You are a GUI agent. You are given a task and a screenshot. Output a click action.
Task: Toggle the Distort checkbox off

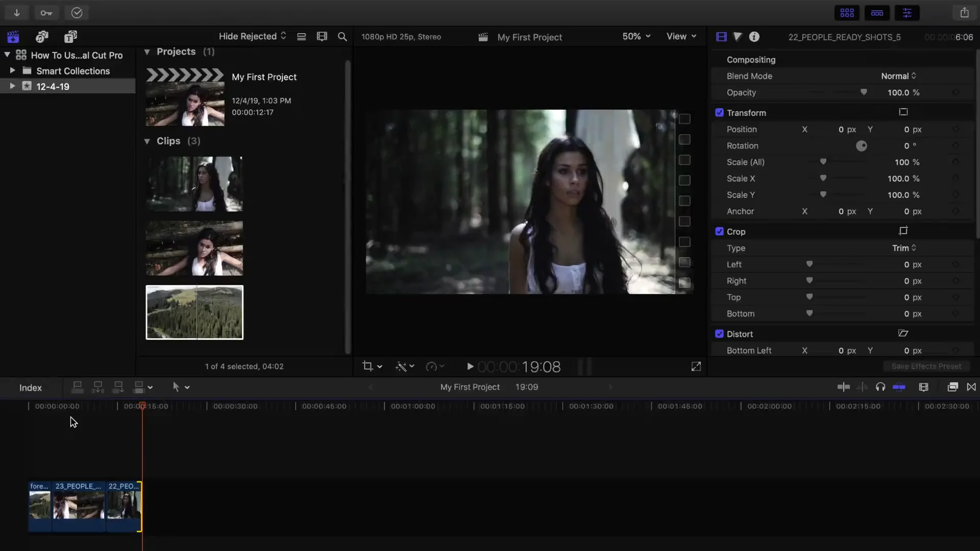(x=719, y=334)
